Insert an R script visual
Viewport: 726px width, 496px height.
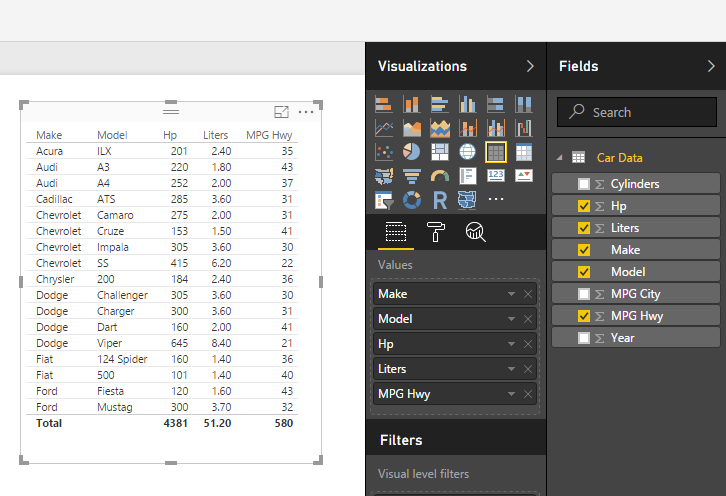439,200
